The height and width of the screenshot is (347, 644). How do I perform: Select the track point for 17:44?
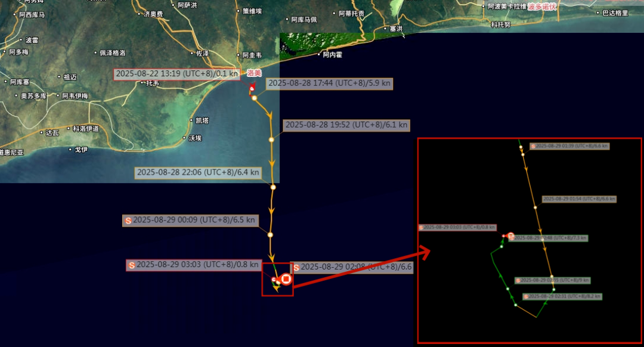click(254, 98)
